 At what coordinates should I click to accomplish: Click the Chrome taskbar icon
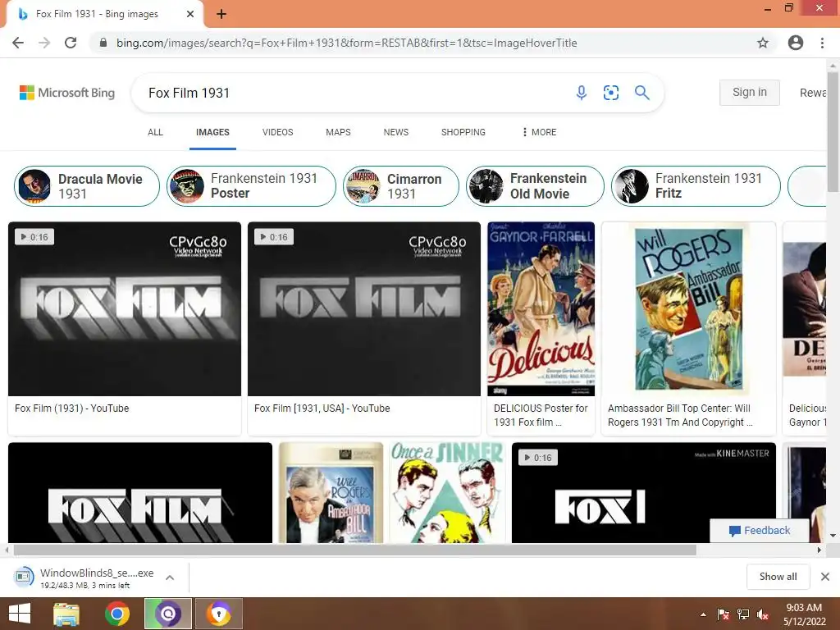116,614
